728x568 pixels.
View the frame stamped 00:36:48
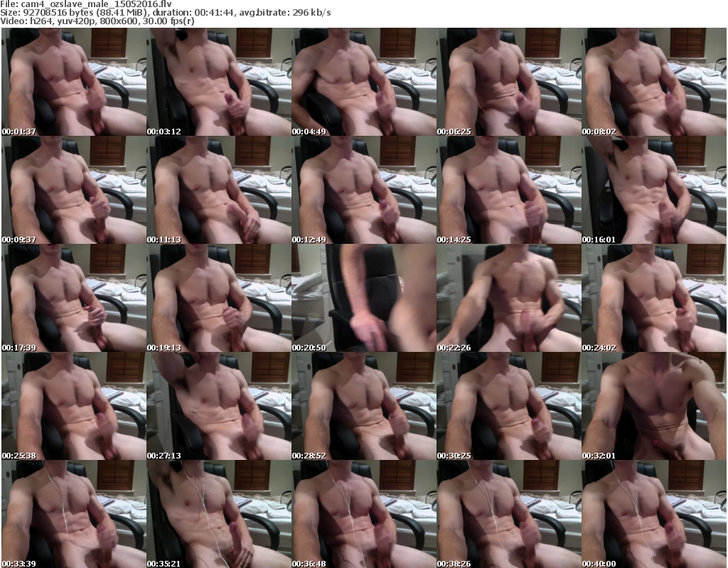(364, 514)
